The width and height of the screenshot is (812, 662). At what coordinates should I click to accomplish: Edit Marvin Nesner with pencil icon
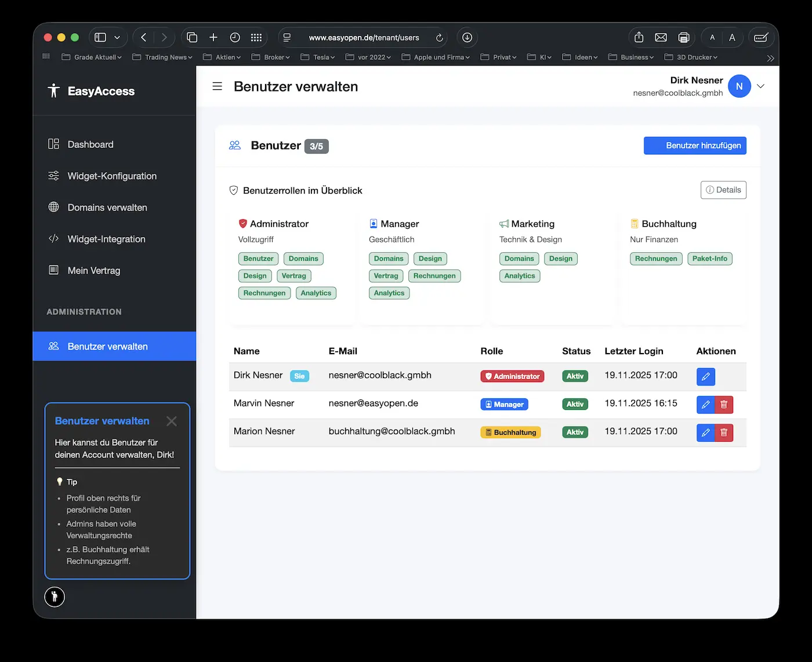705,405
